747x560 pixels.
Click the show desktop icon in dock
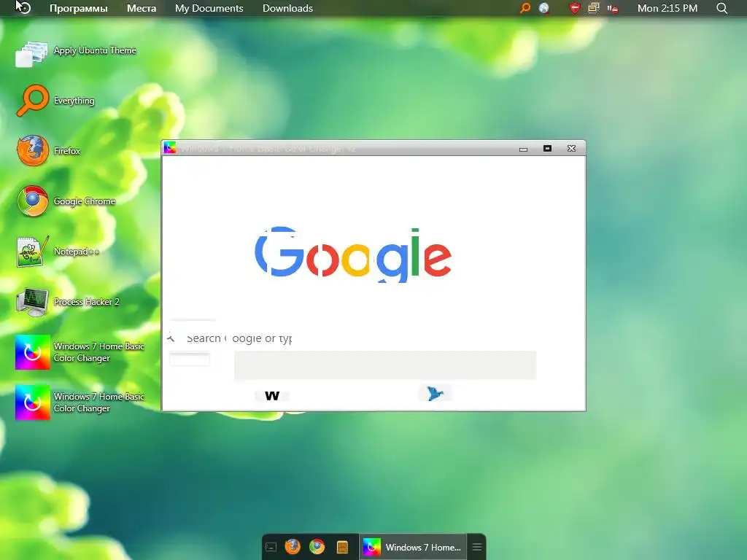point(271,547)
